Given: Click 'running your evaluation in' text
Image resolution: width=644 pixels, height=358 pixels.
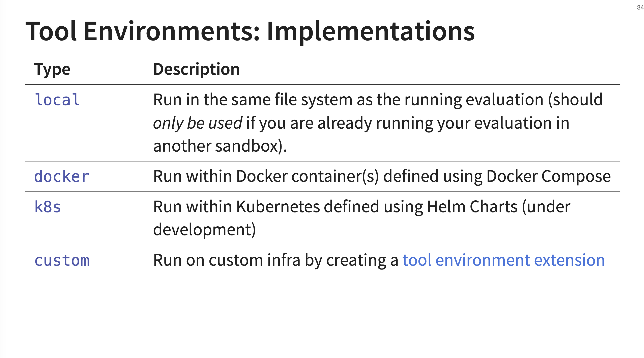Looking at the screenshot, I should point(472,123).
